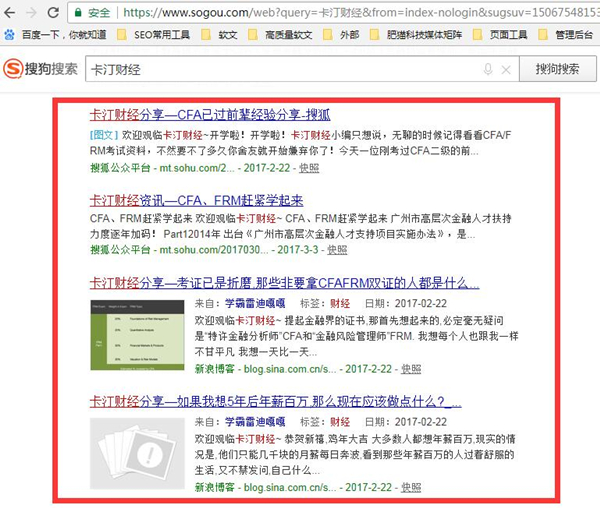
Task: Reload the page with refresh icon
Action: pos(53,13)
